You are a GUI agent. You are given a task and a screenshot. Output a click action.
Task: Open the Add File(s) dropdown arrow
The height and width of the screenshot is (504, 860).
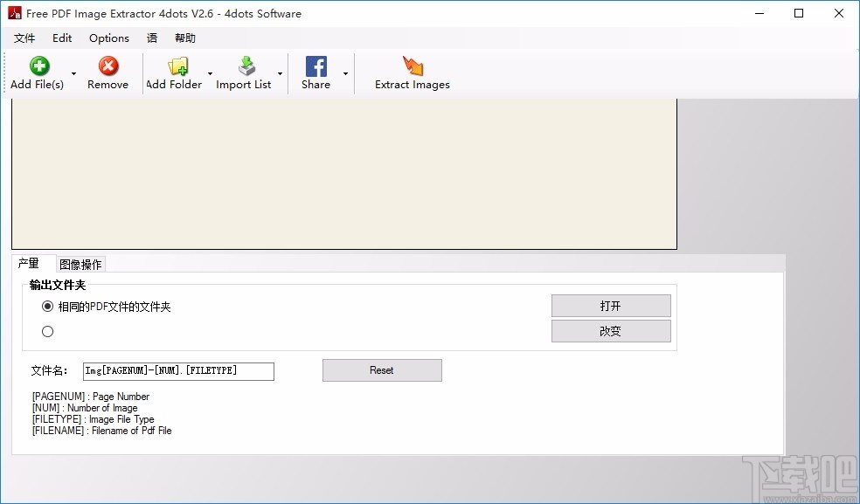pos(73,74)
